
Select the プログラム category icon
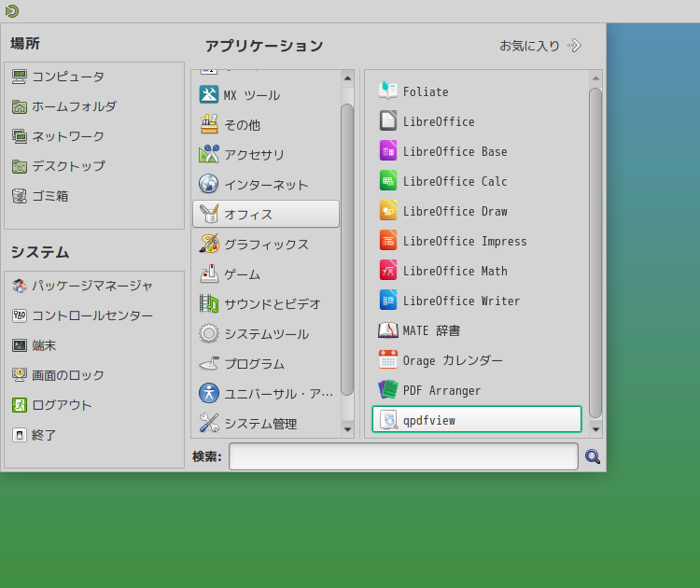point(209,363)
